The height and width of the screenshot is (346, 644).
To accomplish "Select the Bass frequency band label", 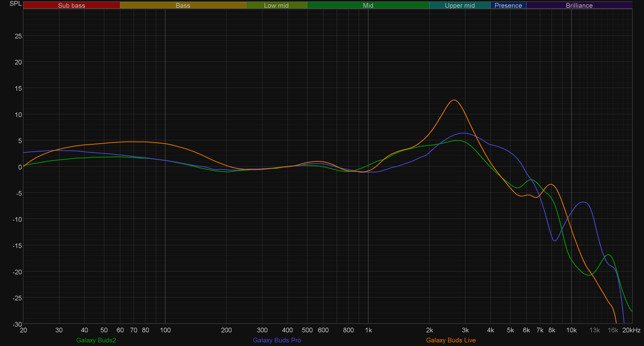I will [x=183, y=5].
